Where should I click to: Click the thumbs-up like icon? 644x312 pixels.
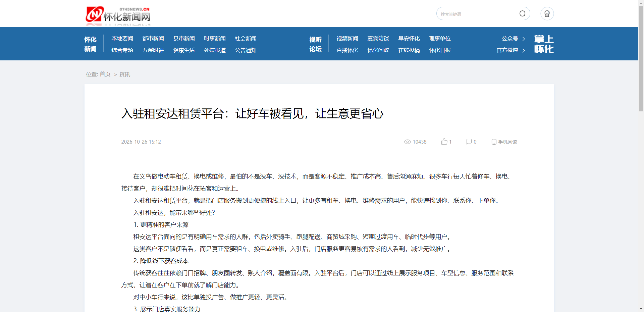[444, 142]
